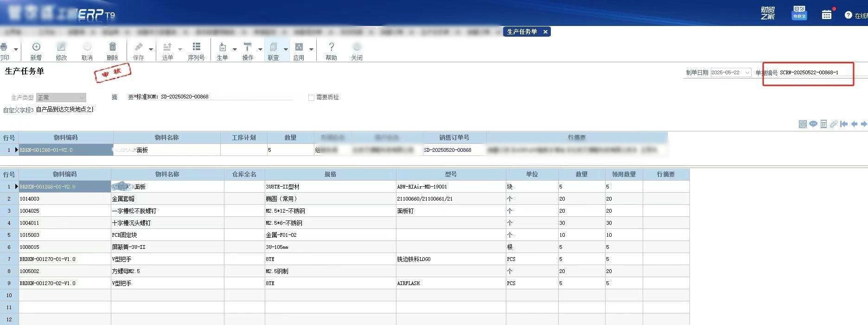Close the 生产任务单 tab
This screenshot has height=325, width=868.
point(545,32)
